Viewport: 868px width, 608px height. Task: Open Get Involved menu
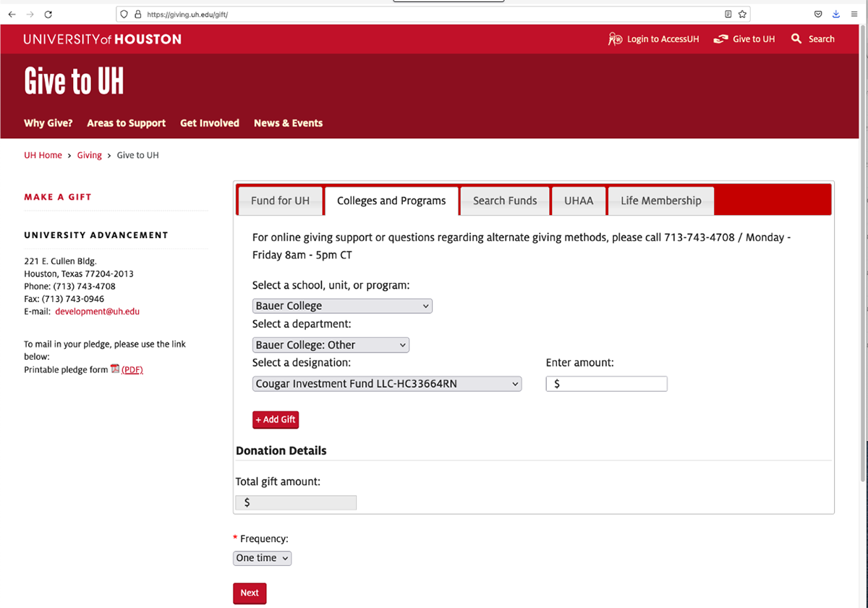tap(210, 123)
